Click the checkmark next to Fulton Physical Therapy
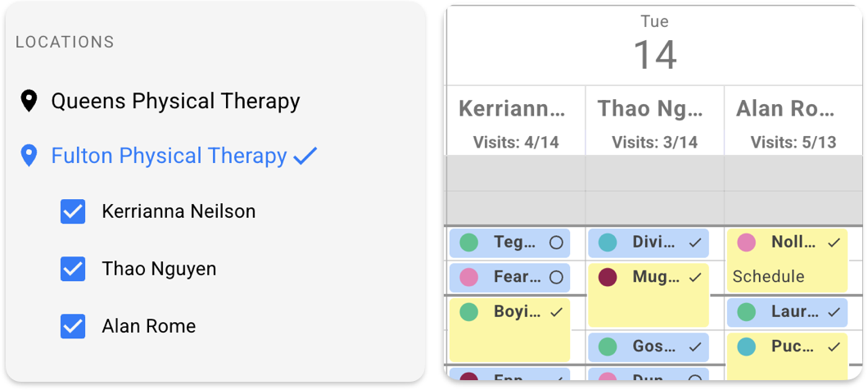Viewport: 868px width, 390px height. (x=305, y=156)
